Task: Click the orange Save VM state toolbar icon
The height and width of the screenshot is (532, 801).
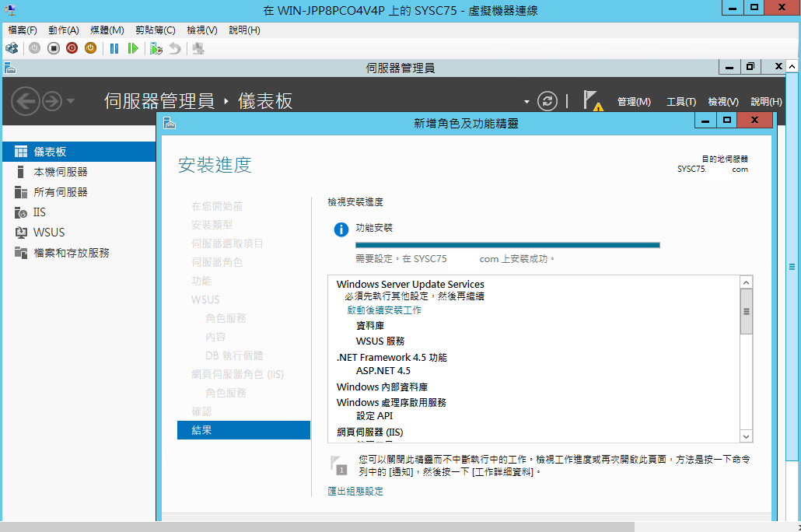Action: (90, 48)
